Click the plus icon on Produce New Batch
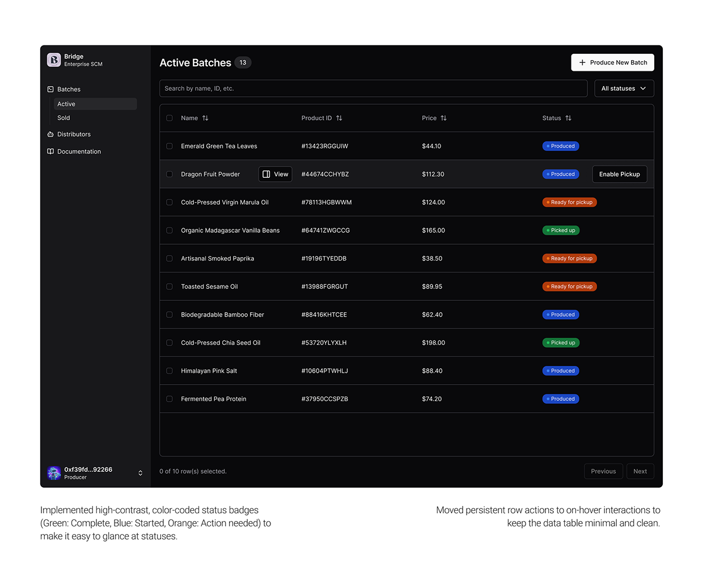Screen dimensions: 703x588 tap(583, 62)
